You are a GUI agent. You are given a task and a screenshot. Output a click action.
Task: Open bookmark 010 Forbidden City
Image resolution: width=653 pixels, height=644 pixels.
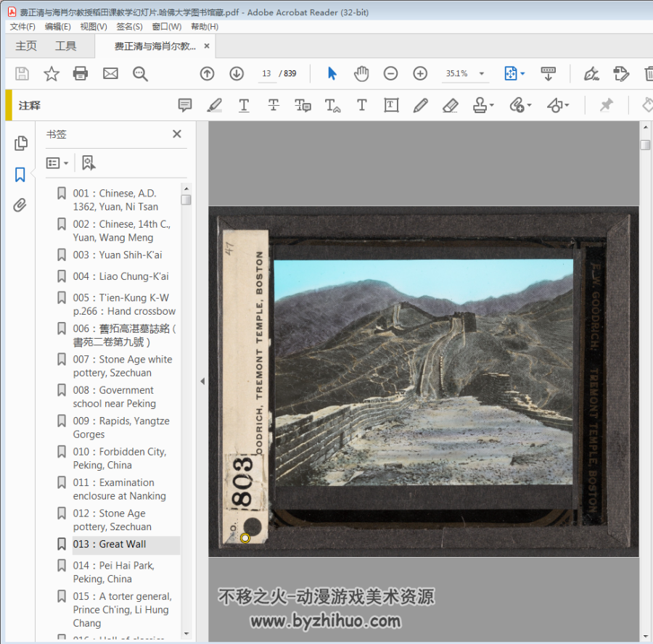[x=120, y=458]
